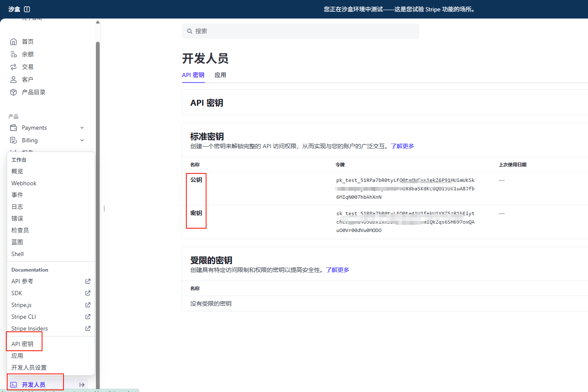Open the 产品目录 catalog icon
The image size is (588, 392).
(x=13, y=92)
